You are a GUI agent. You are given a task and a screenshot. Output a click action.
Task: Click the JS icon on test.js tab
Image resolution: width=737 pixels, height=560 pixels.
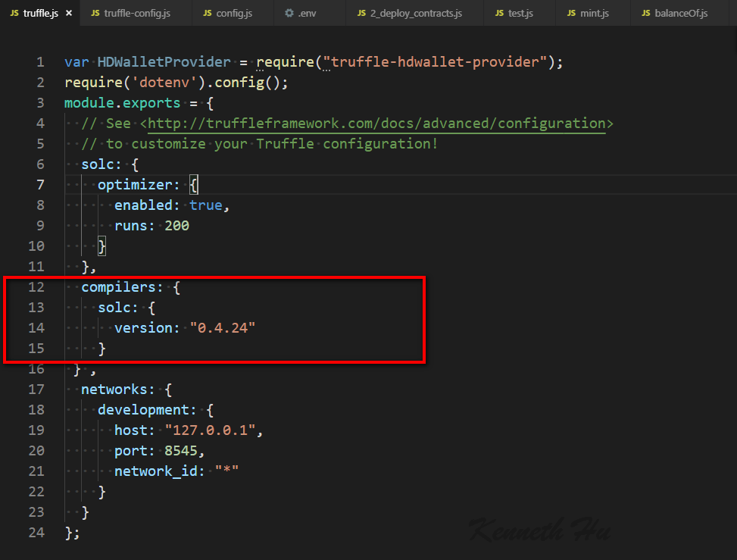pos(500,13)
